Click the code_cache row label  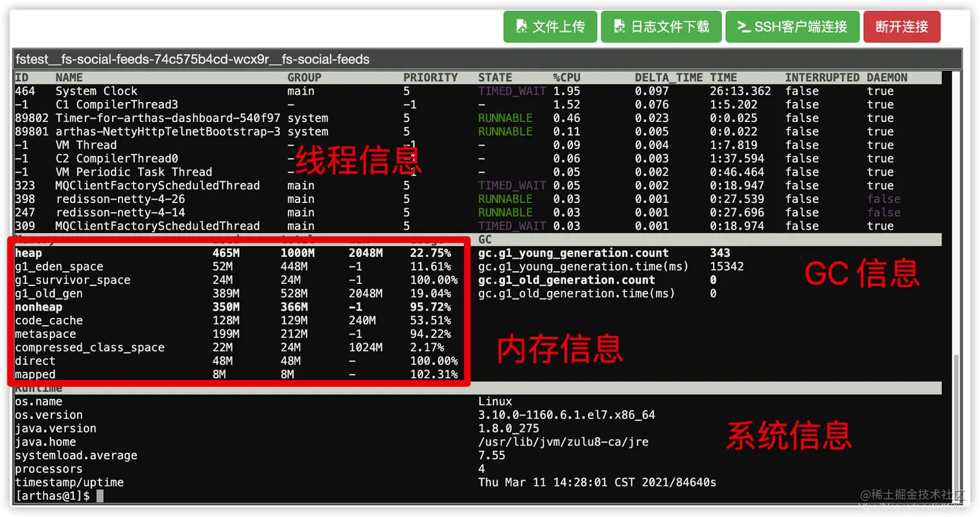point(49,321)
